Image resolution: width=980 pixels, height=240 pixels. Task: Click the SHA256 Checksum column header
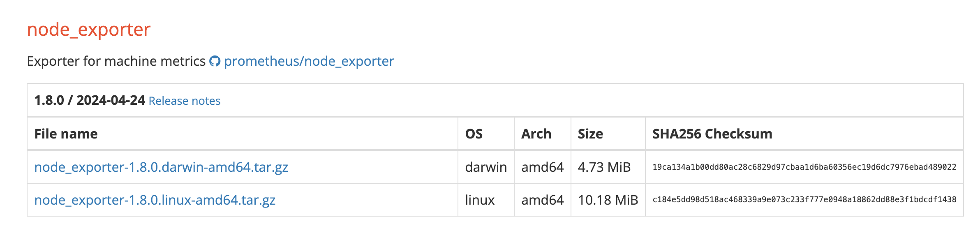[712, 134]
